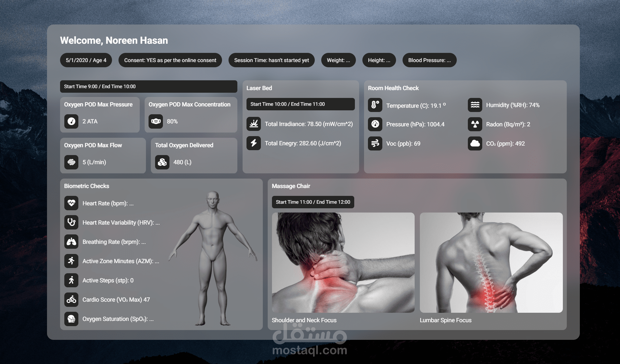Click the Session Time status pill
620x364 pixels.
[x=271, y=60]
